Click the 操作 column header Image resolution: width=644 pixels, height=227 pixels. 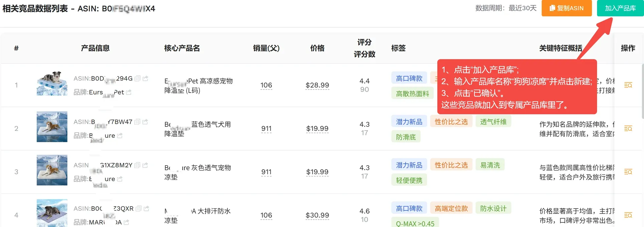click(x=628, y=48)
